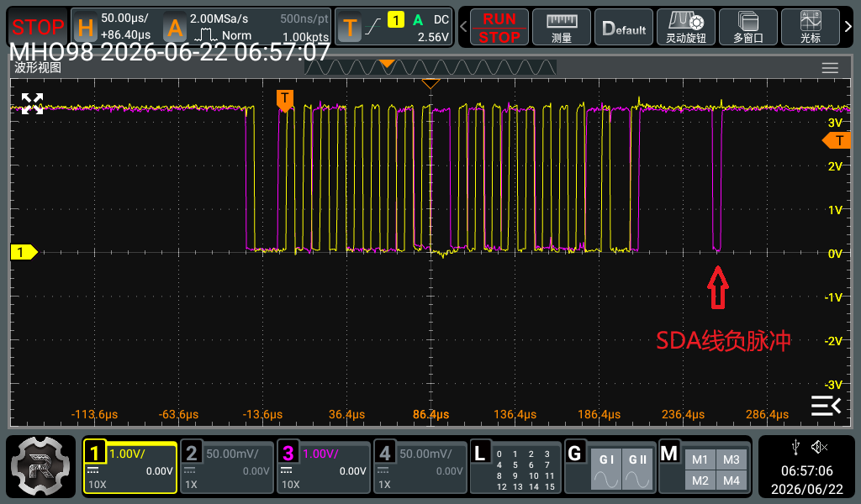Click the Norm acquisition mode label
This screenshot has height=504, width=861.
pos(236,35)
